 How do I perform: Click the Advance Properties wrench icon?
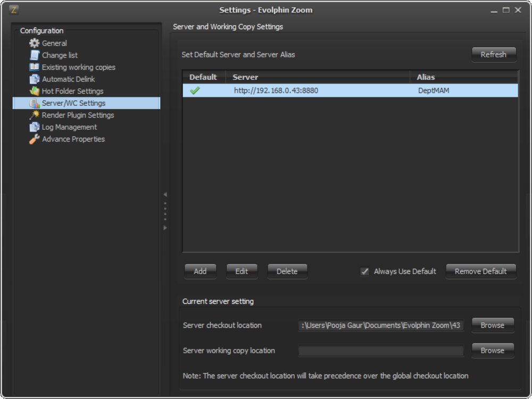[x=34, y=139]
